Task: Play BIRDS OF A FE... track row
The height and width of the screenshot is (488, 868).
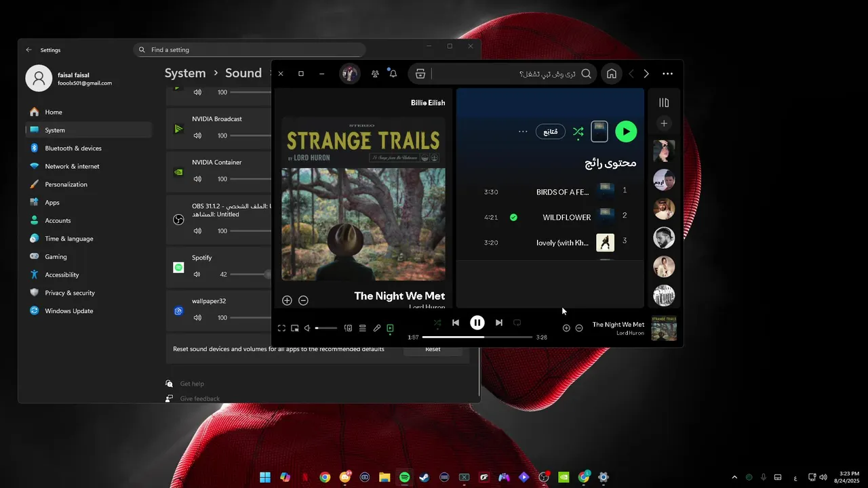Action: (550, 192)
